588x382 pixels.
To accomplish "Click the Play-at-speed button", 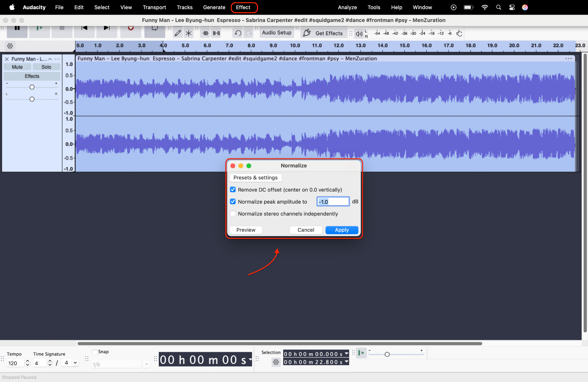I will [361, 353].
